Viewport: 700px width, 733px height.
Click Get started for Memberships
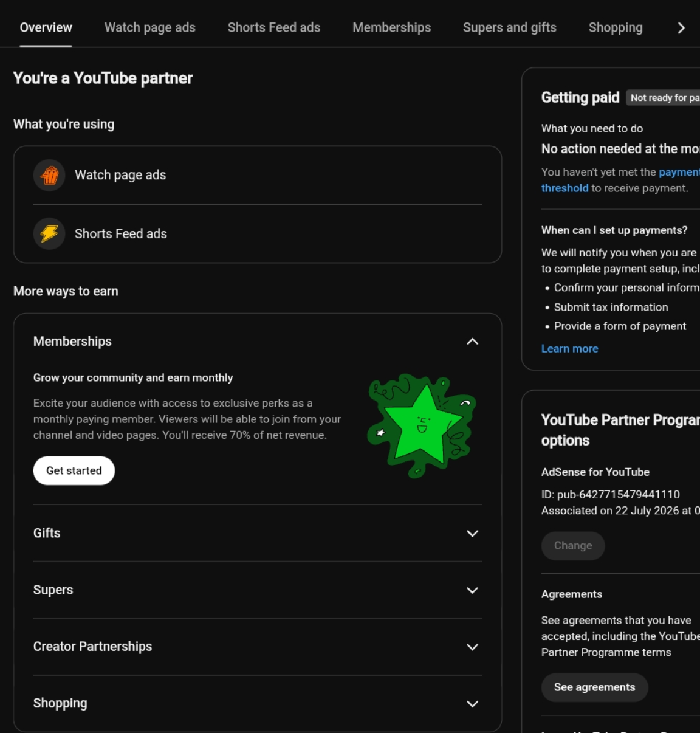point(74,470)
